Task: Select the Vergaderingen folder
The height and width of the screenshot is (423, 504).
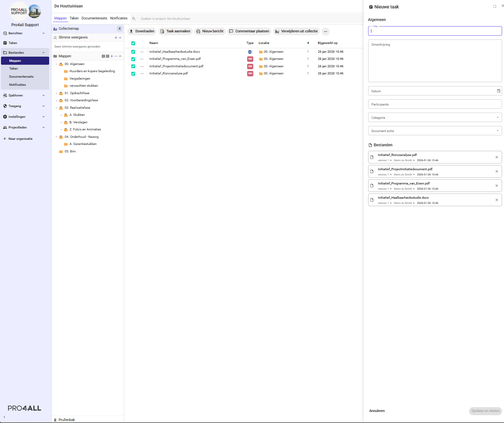Action: 80,79
